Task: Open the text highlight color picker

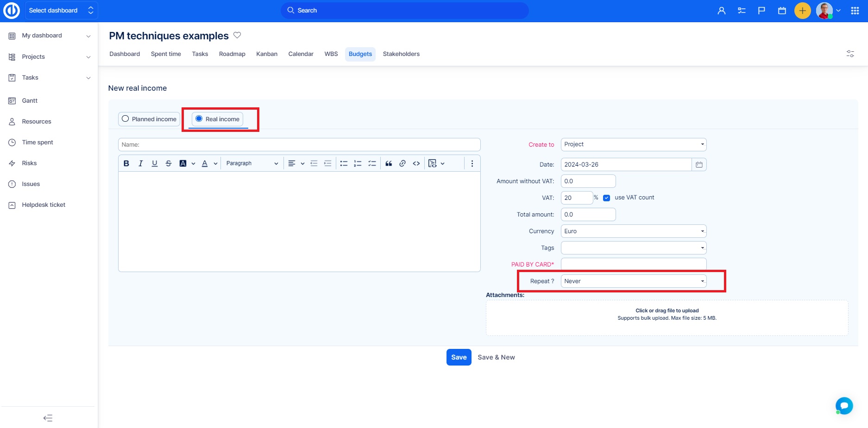Action: point(183,163)
